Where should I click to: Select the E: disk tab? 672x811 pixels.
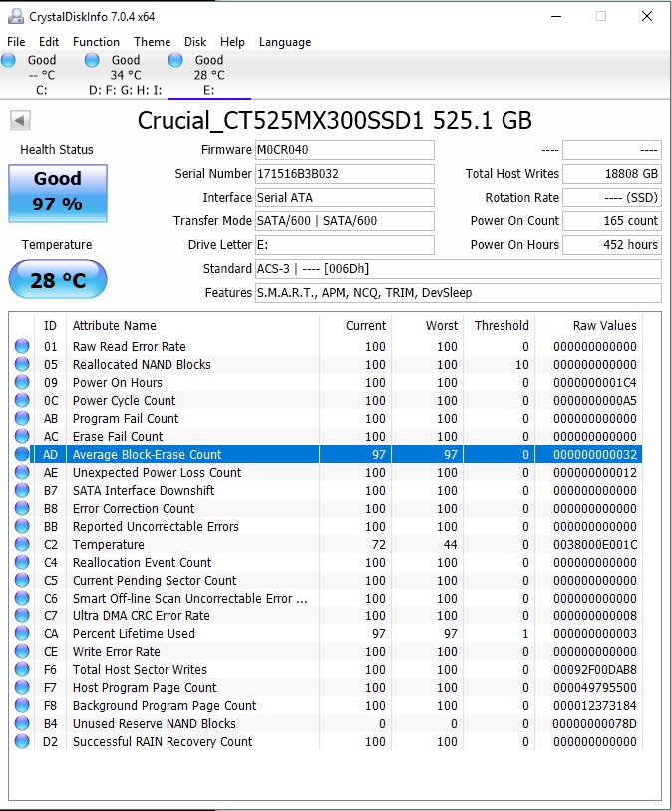coord(209,75)
